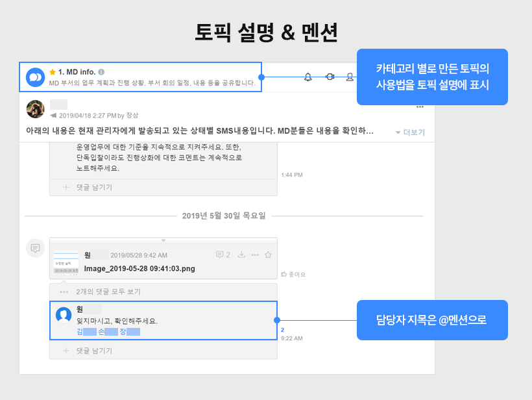Click the members person icon in header

(350, 77)
